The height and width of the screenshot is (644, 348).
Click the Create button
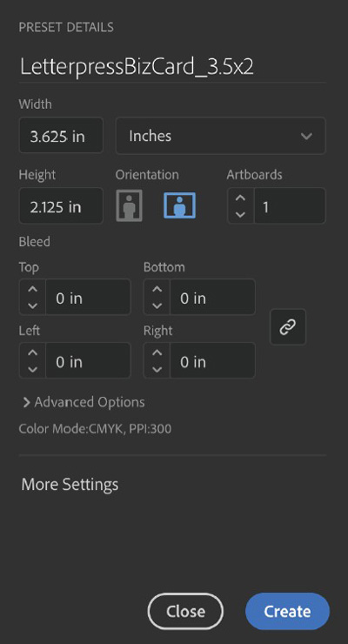pyautogui.click(x=287, y=612)
